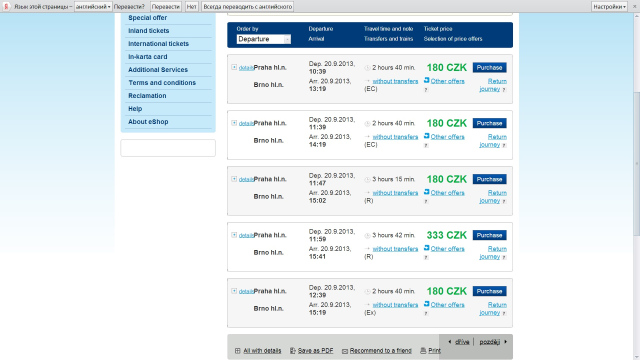
Task: Purchase the 11:47 departure ticket
Action: click(x=489, y=179)
